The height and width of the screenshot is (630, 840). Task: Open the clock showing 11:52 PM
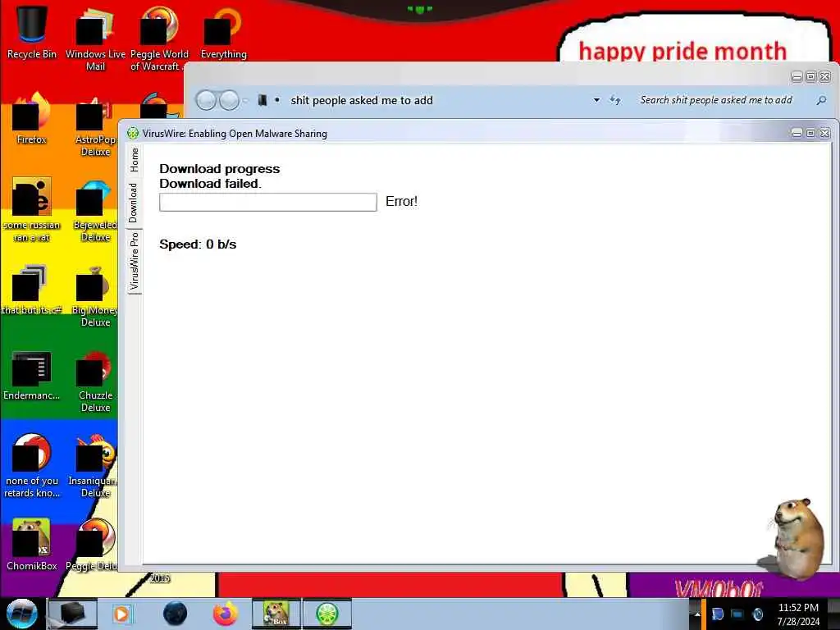(x=798, y=614)
